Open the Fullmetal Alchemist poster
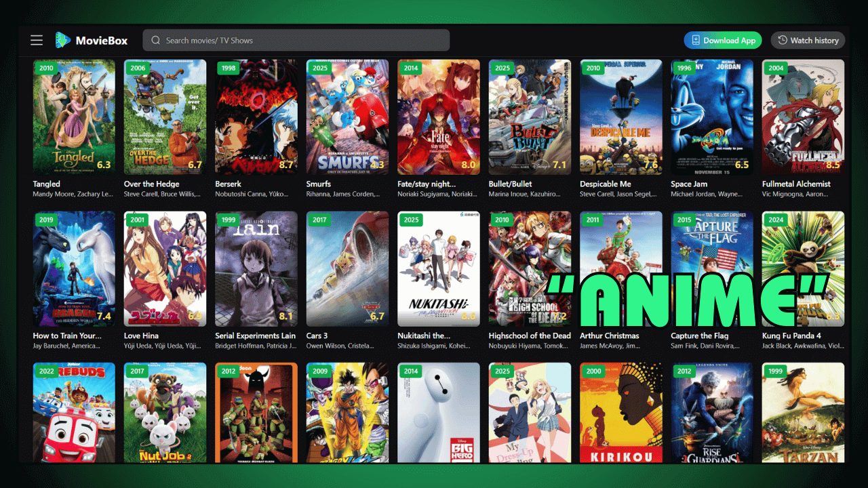The height and width of the screenshot is (488, 868). point(803,117)
